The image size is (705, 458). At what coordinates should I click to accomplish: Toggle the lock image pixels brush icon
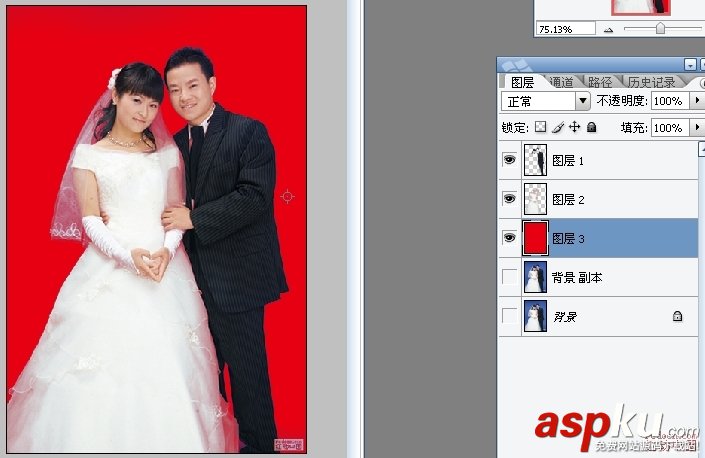click(558, 128)
